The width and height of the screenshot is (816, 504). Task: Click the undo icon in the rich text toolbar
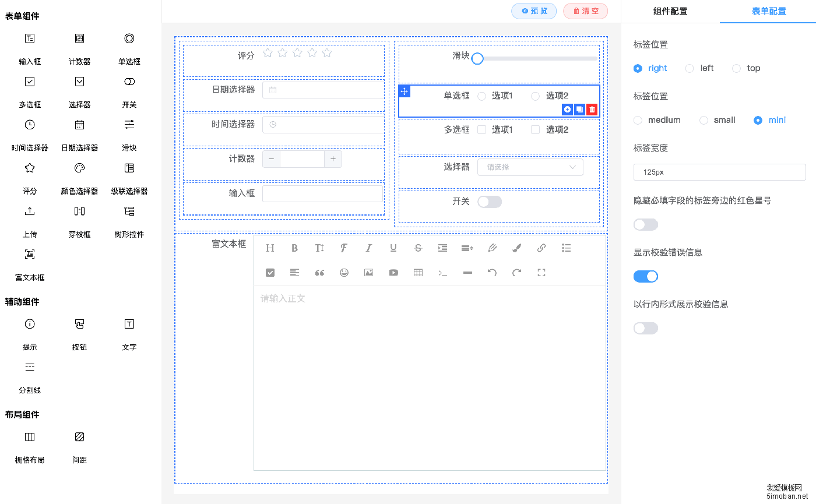click(492, 272)
